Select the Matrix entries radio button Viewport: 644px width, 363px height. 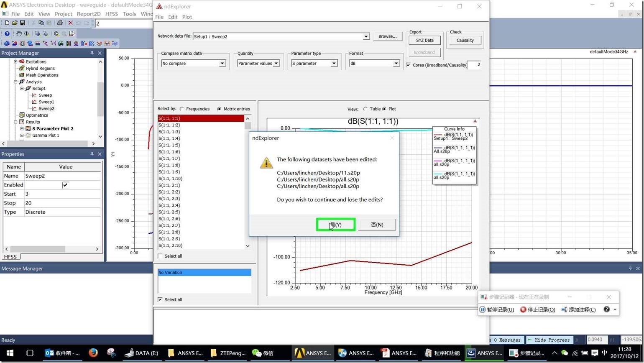pos(219,109)
